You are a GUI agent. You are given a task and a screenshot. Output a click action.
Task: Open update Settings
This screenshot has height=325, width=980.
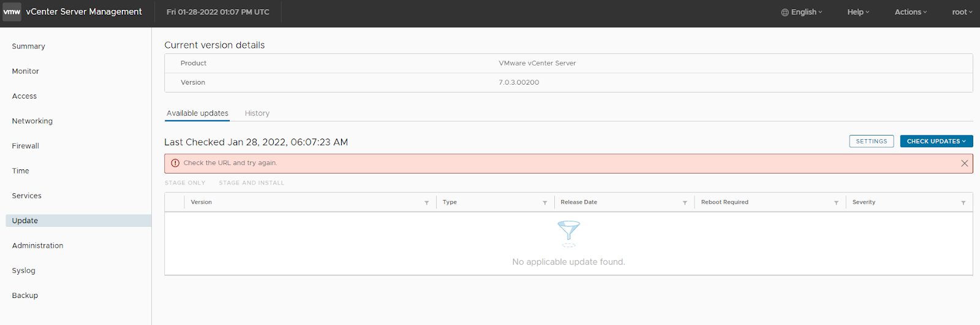point(871,141)
